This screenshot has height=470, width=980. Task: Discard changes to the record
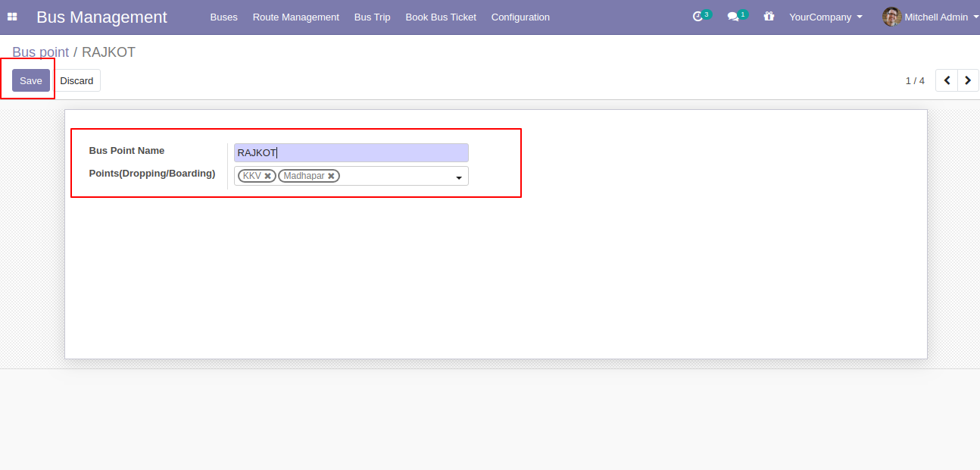point(76,80)
